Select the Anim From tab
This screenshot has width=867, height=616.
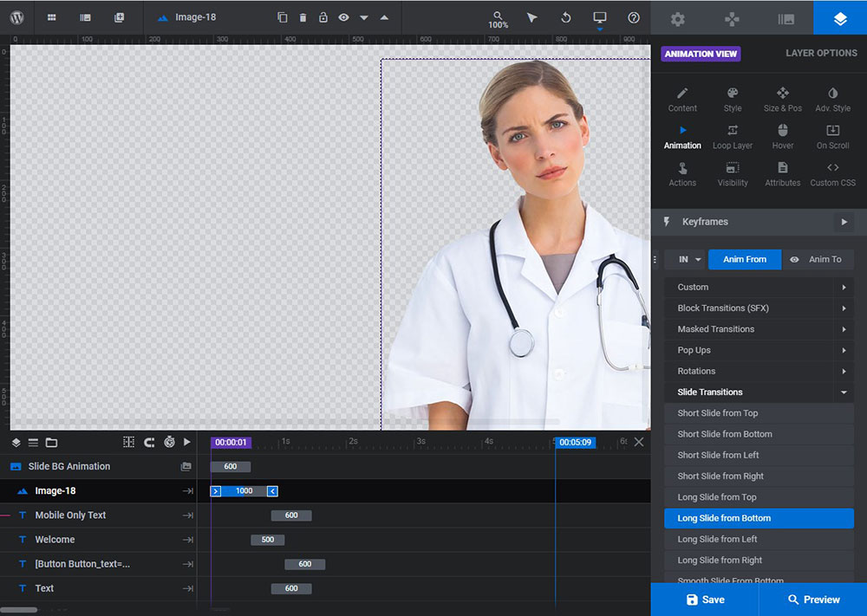tap(745, 259)
